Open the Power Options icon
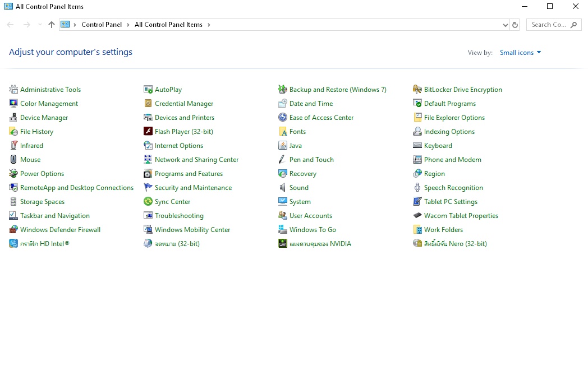 (13, 174)
